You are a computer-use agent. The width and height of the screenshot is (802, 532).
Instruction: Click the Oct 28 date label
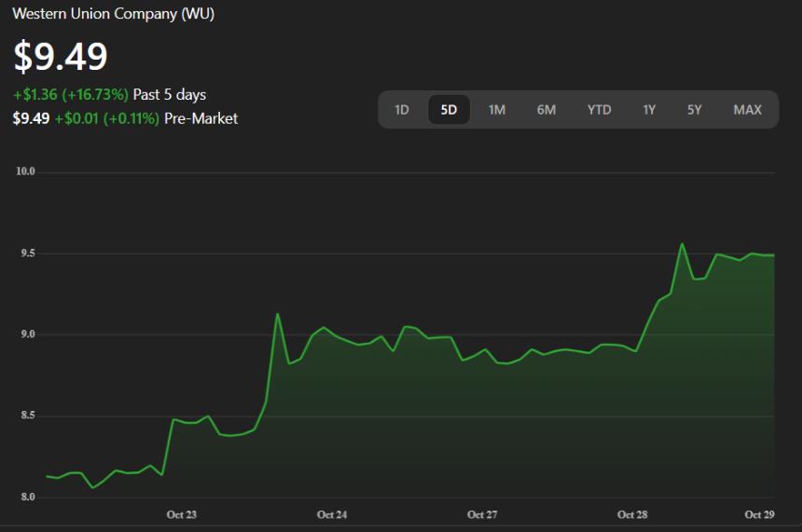pos(632,514)
